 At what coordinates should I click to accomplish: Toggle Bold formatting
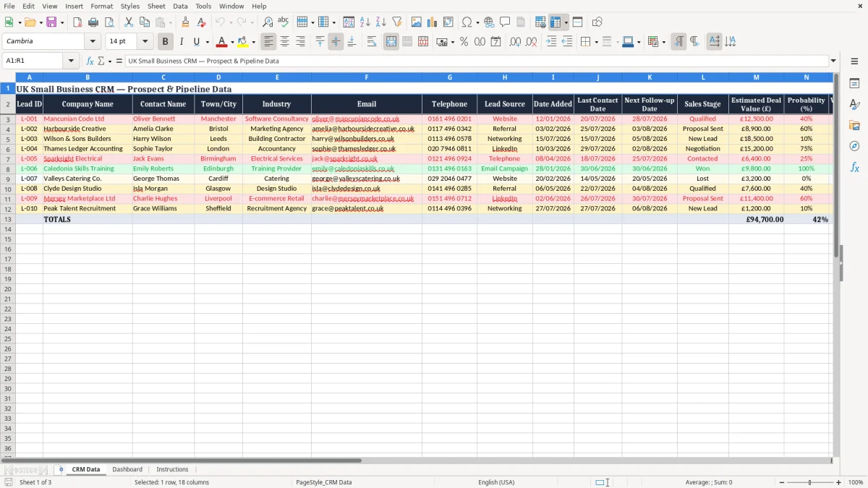pos(166,42)
